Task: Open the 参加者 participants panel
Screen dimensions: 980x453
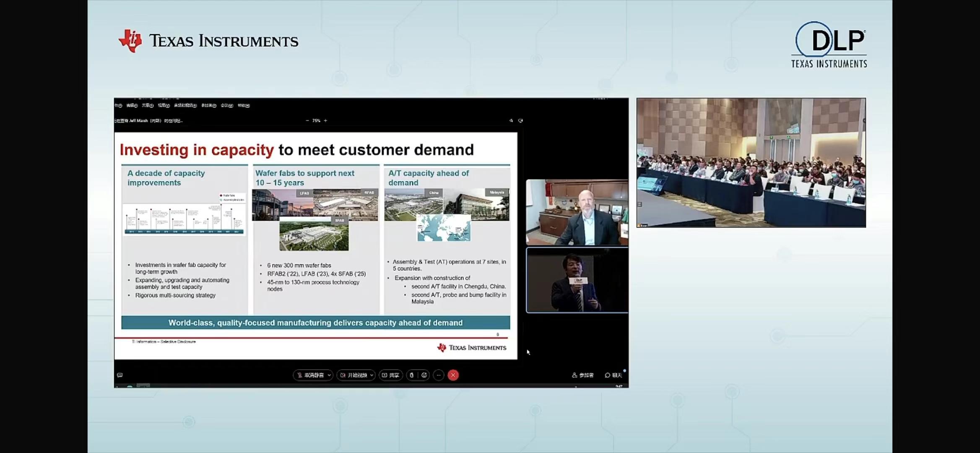Action: 583,375
